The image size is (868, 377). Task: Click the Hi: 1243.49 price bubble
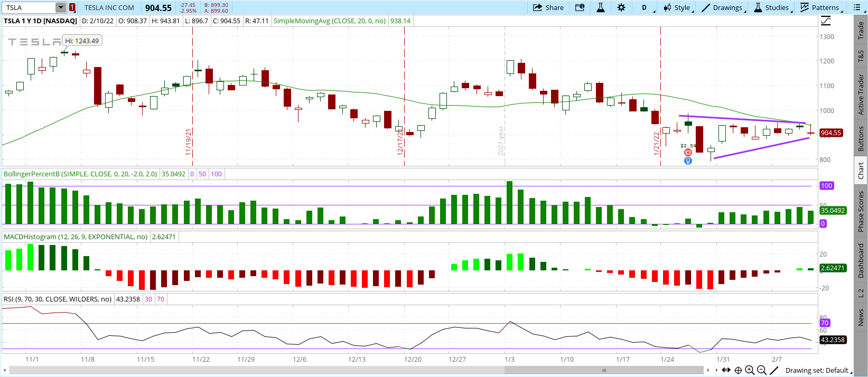pyautogui.click(x=82, y=41)
